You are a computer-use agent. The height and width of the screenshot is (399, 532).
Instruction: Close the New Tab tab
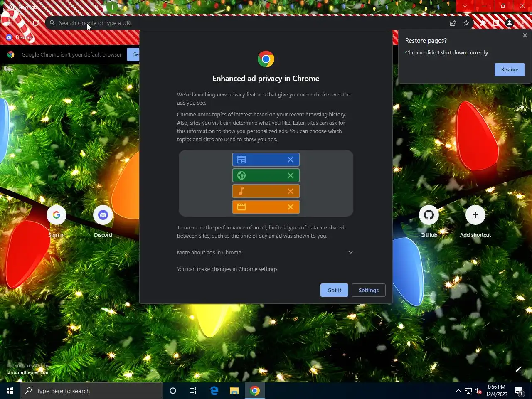coord(97,7)
